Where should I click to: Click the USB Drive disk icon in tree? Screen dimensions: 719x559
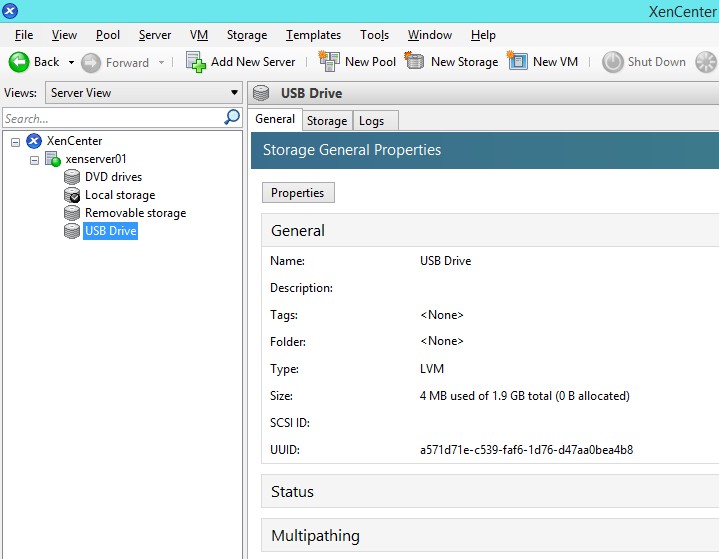pos(72,231)
